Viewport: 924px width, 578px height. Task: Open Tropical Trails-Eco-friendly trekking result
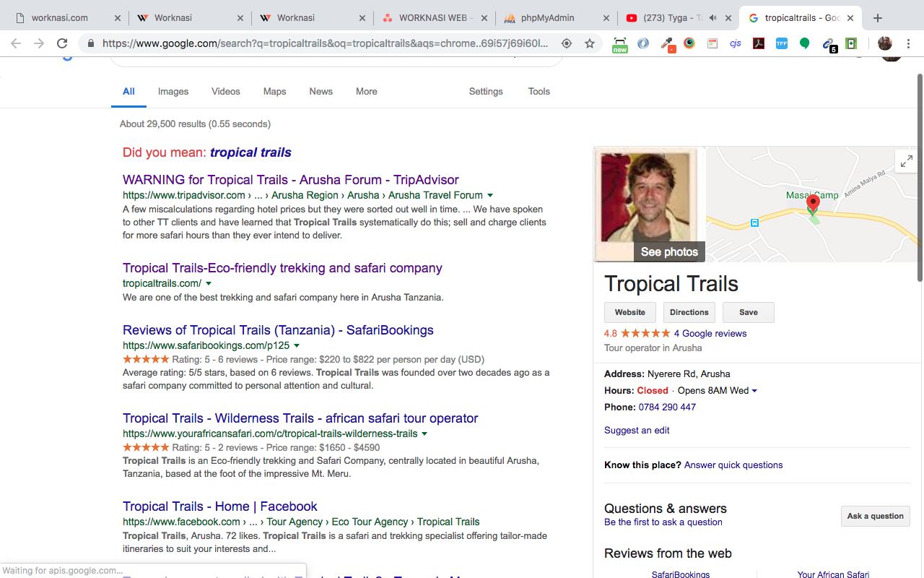click(282, 268)
